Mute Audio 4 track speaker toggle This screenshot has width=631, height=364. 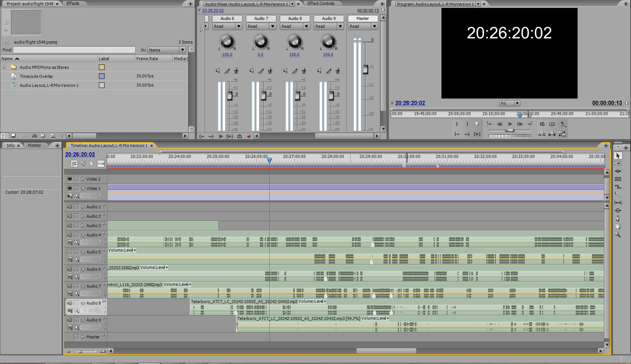point(70,235)
